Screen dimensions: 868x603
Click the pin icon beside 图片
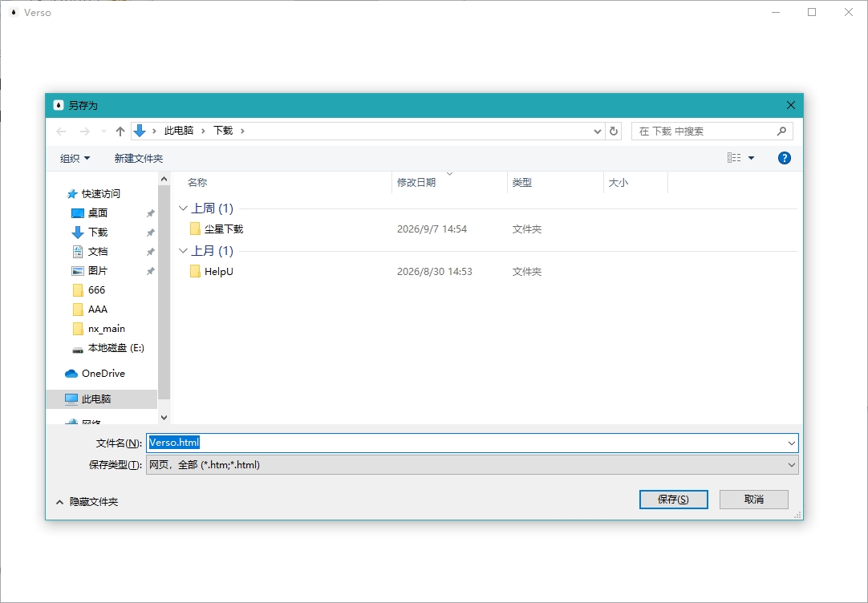(x=150, y=272)
